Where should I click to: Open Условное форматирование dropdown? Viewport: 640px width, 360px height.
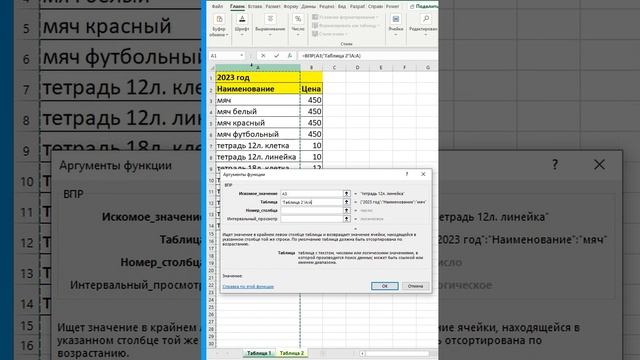[345, 17]
